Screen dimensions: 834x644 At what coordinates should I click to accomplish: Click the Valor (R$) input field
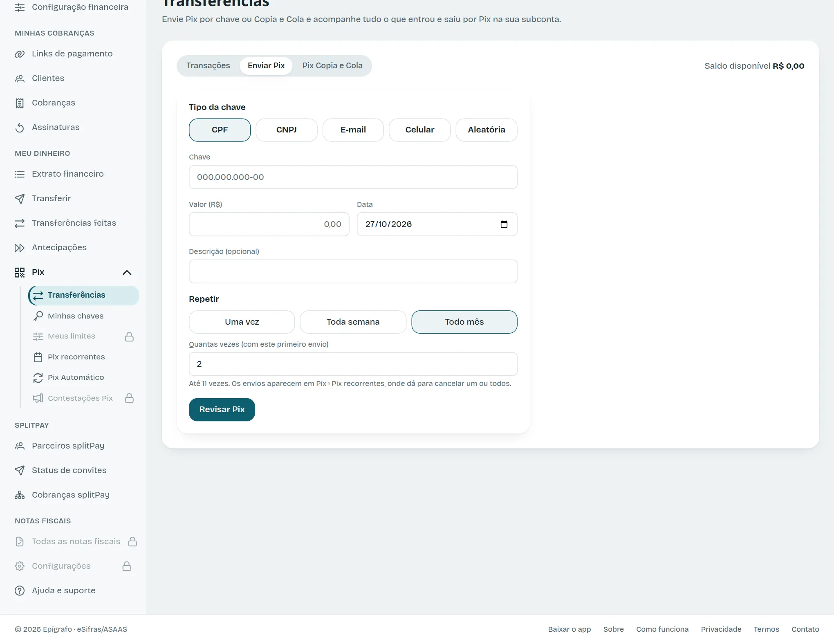(269, 224)
